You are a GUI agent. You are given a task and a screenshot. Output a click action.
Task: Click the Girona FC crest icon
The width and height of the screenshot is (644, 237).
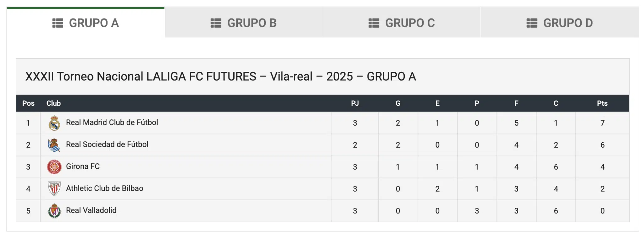54,167
